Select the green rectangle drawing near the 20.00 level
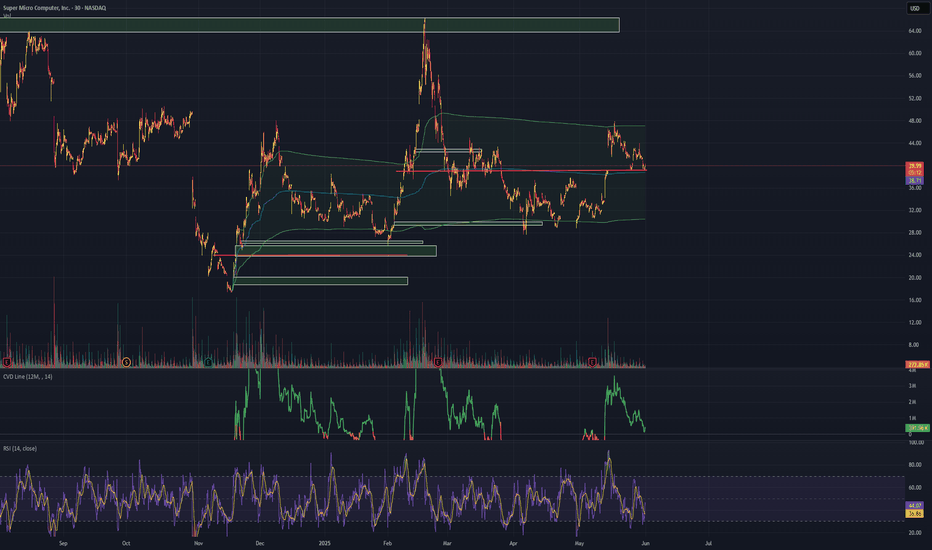Image resolution: width=932 pixels, height=550 pixels. tap(321, 281)
